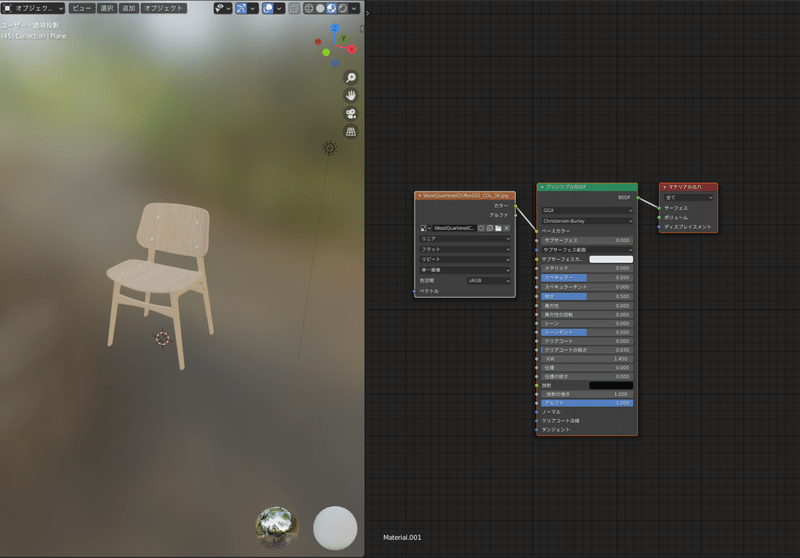Toggle fake user shield icon on image
Image resolution: width=800 pixels, height=558 pixels.
[x=481, y=228]
